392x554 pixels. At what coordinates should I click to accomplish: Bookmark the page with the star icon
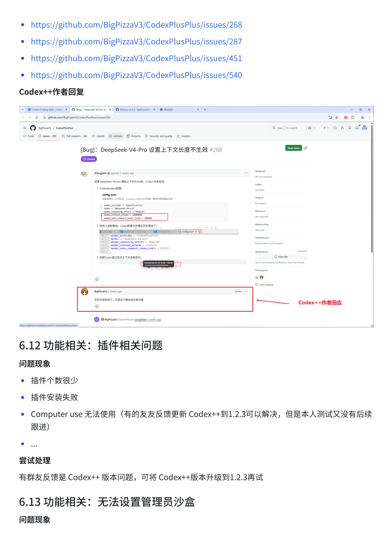(x=337, y=117)
